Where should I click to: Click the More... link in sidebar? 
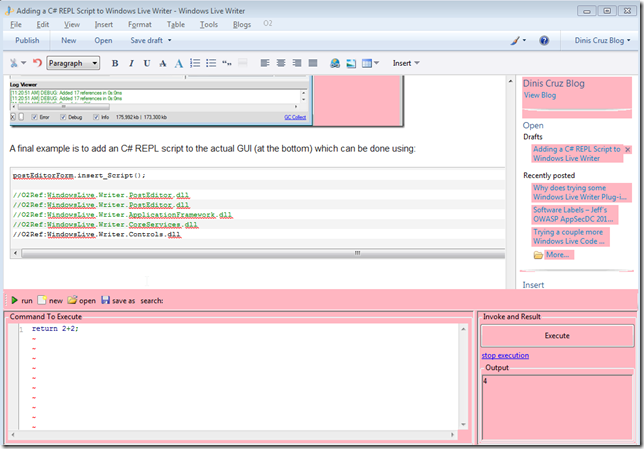click(x=557, y=255)
